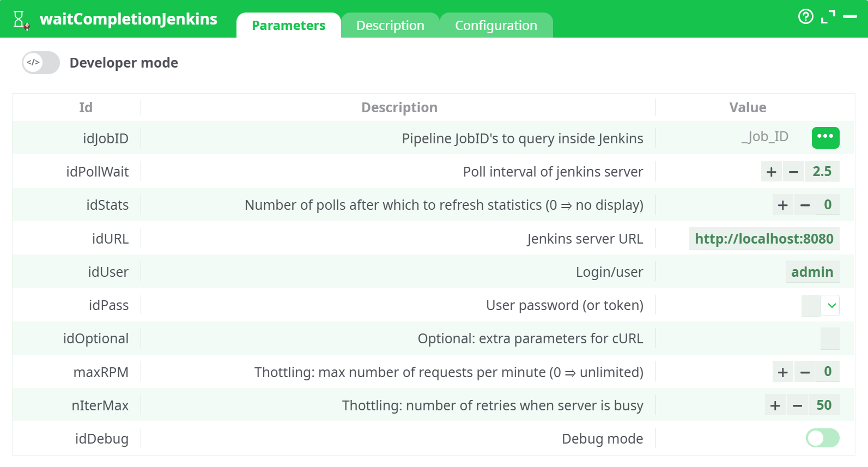Edit the nIterMax value 50
The width and height of the screenshot is (868, 467).
[x=824, y=405]
